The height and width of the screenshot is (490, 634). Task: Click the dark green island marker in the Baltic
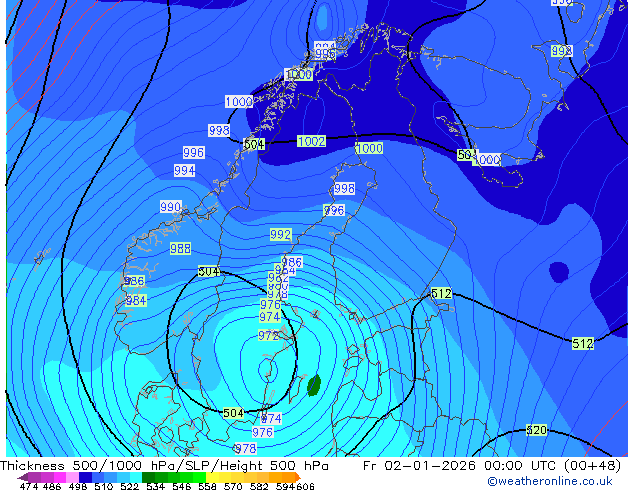click(314, 385)
